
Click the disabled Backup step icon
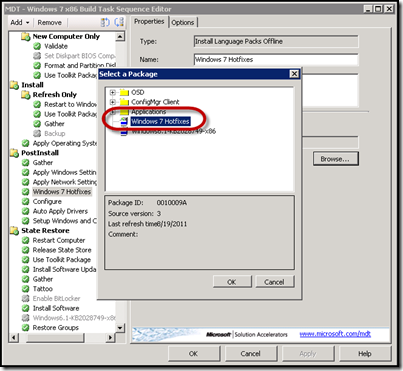(x=37, y=134)
